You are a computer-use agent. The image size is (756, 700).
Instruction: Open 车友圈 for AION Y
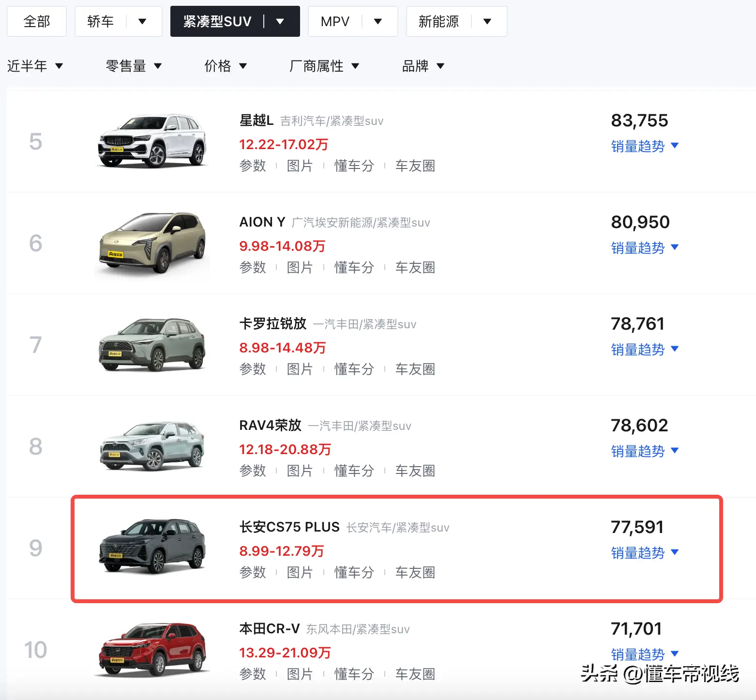tap(415, 267)
